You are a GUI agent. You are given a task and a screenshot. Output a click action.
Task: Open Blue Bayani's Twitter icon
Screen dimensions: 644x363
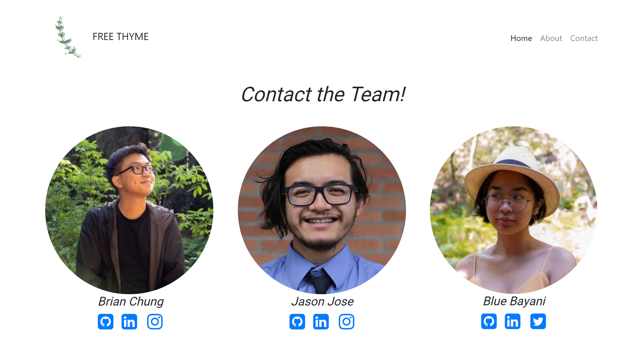(538, 321)
